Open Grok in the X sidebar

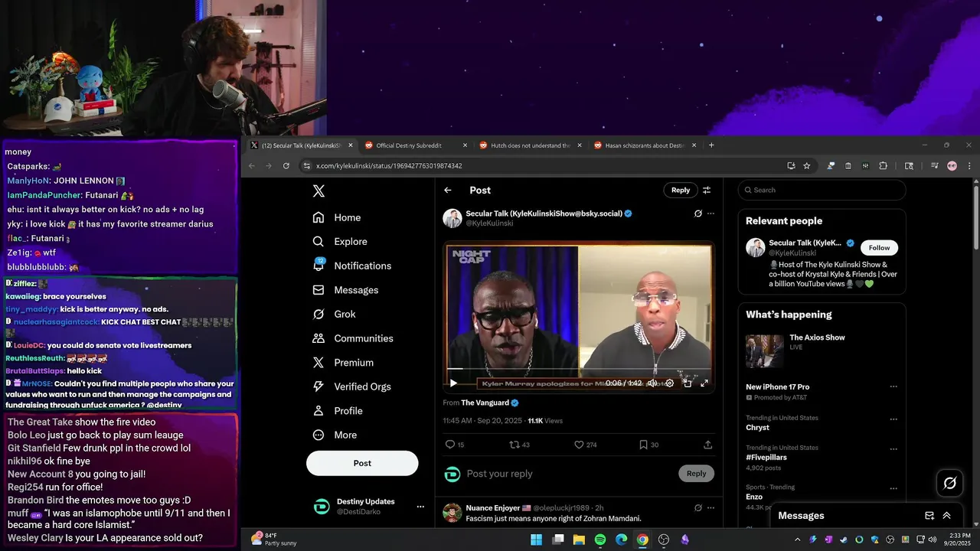(335, 314)
